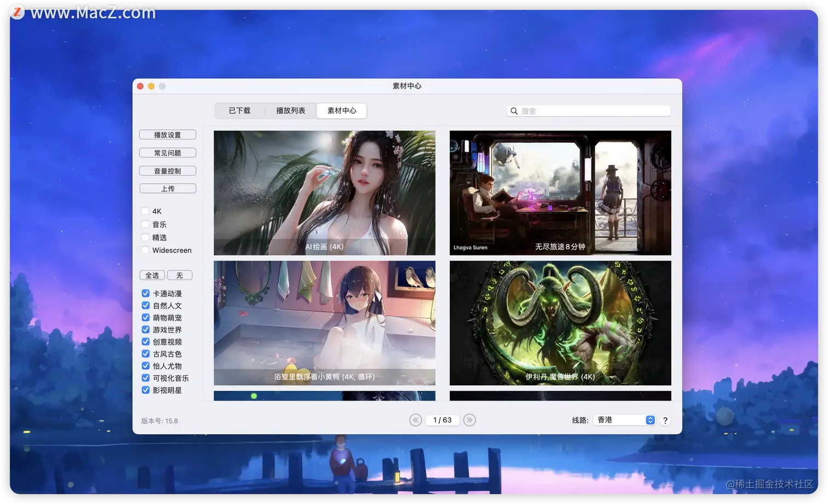828x504 pixels.
Task: Enable the 音乐 filter checkbox
Action: (145, 224)
